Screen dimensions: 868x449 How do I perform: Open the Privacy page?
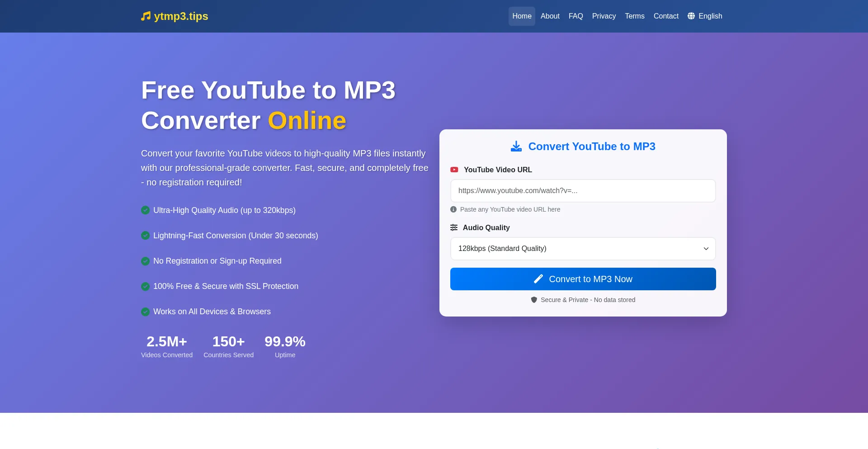click(x=604, y=16)
